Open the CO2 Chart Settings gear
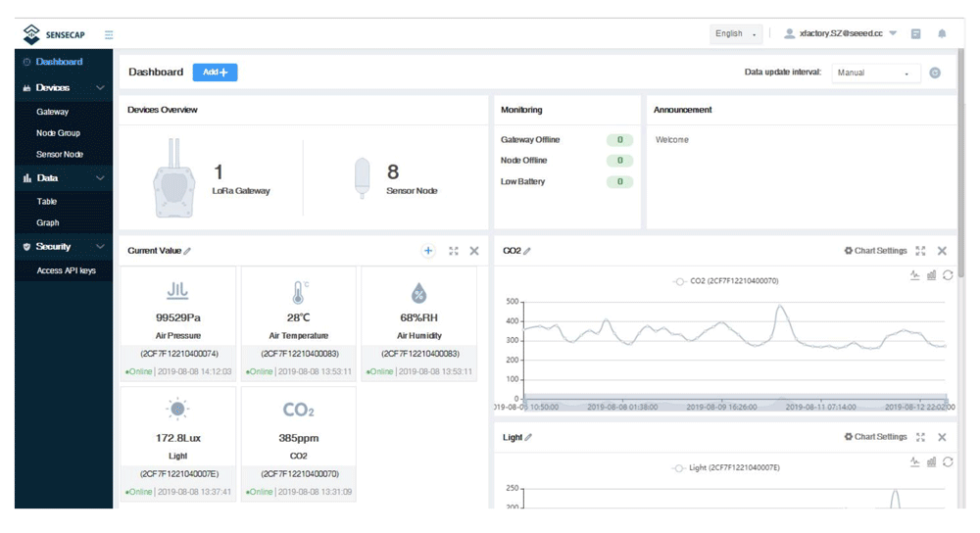 point(875,251)
